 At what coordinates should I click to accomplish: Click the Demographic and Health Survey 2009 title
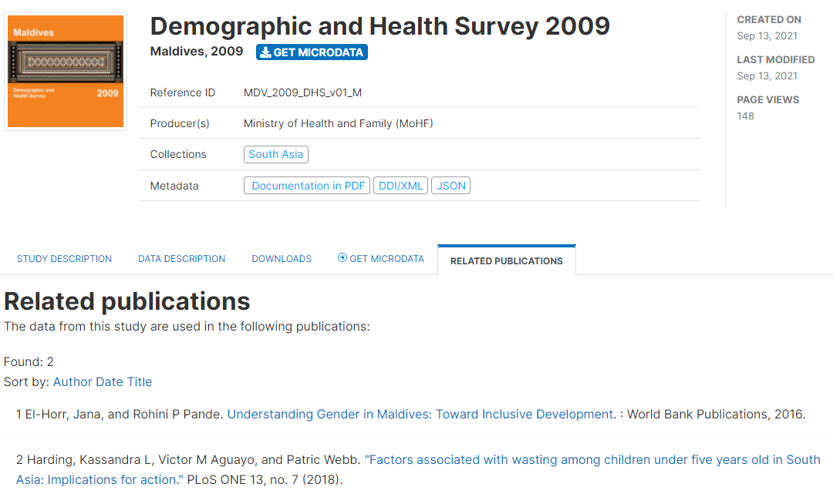tap(379, 26)
